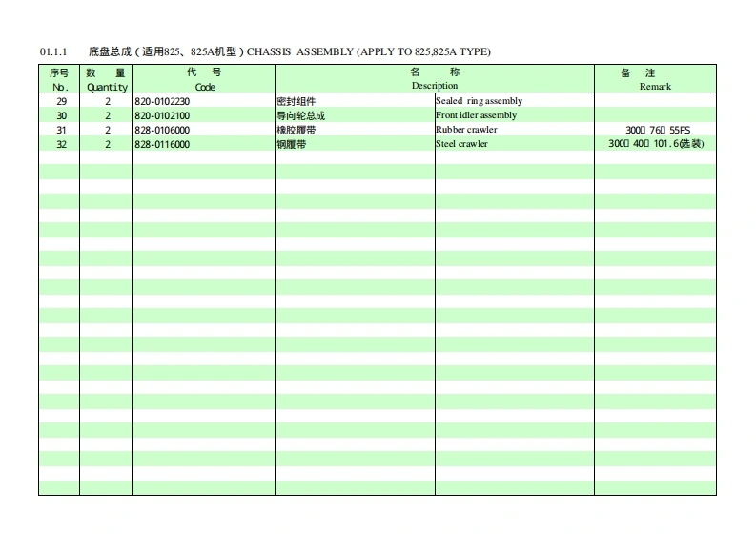Select row number 32
The width and height of the screenshot is (756, 535).
(61, 144)
